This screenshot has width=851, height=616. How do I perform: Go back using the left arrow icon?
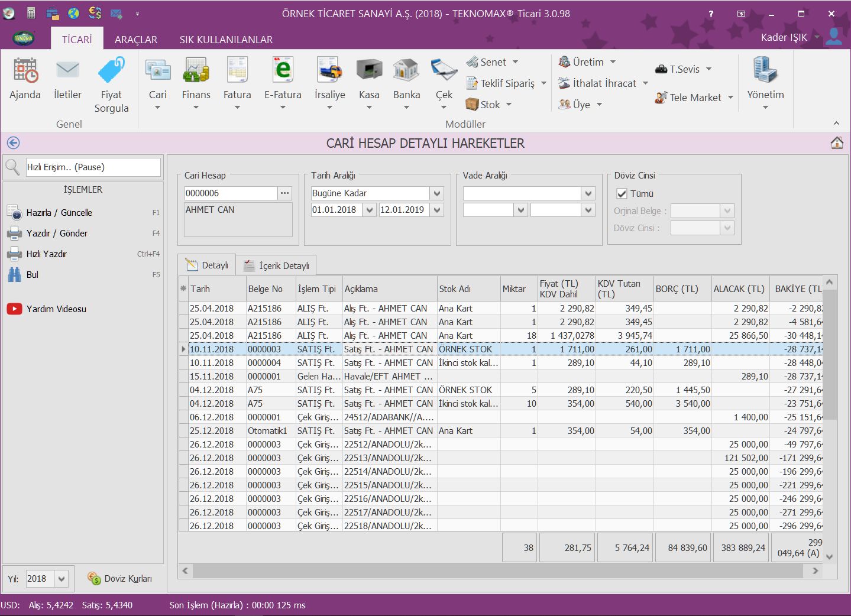tap(13, 143)
